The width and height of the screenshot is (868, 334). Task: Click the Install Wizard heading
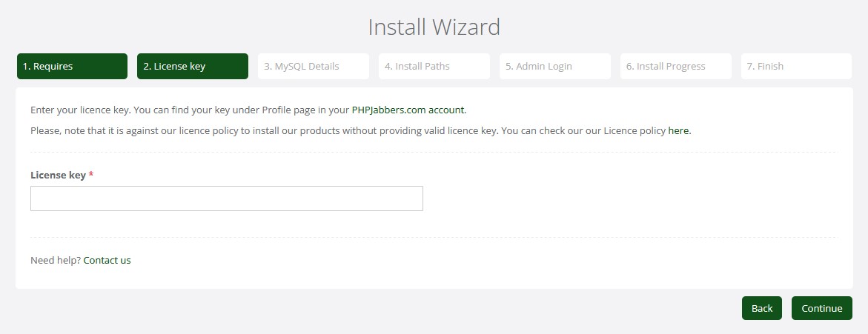click(x=434, y=27)
